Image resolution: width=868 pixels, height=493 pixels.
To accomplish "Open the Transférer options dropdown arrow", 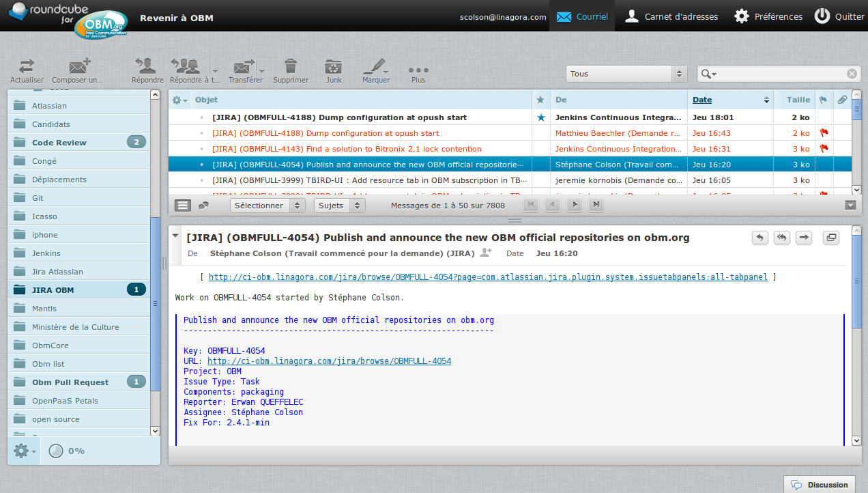I will pos(261,70).
